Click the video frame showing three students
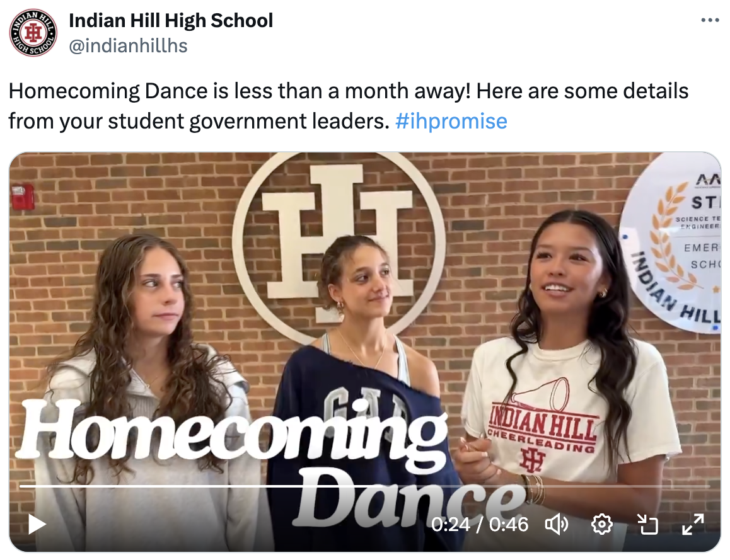The height and width of the screenshot is (560, 730). (365, 352)
